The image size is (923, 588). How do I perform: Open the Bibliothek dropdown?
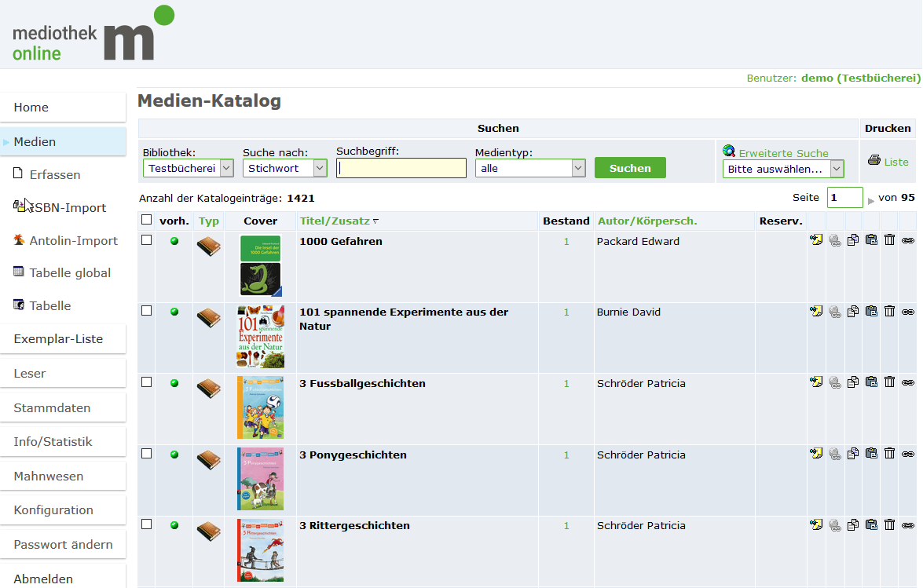coord(189,168)
